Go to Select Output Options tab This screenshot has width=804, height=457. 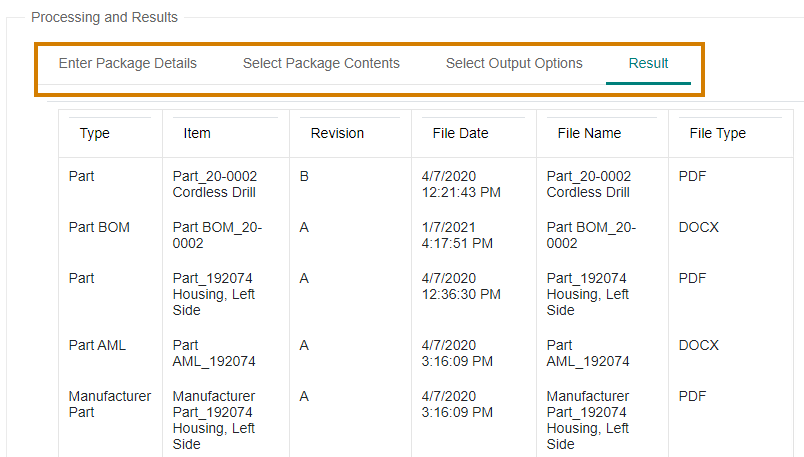(x=514, y=63)
